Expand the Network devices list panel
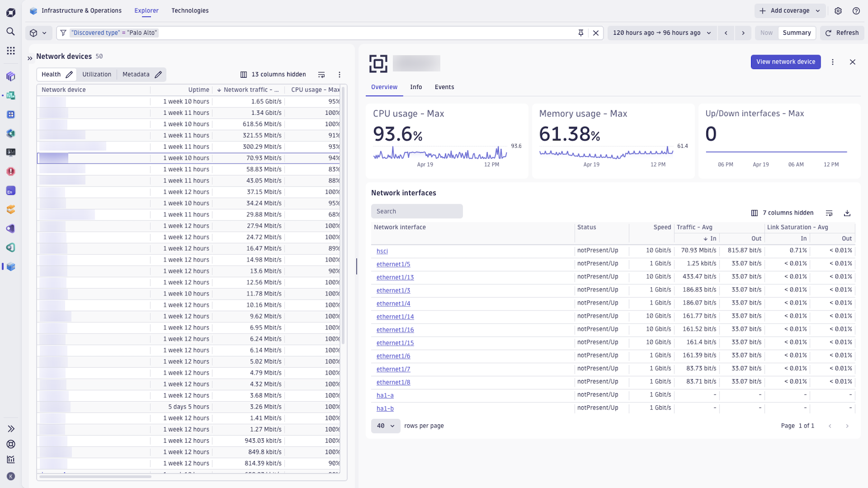The image size is (868, 488). point(30,58)
